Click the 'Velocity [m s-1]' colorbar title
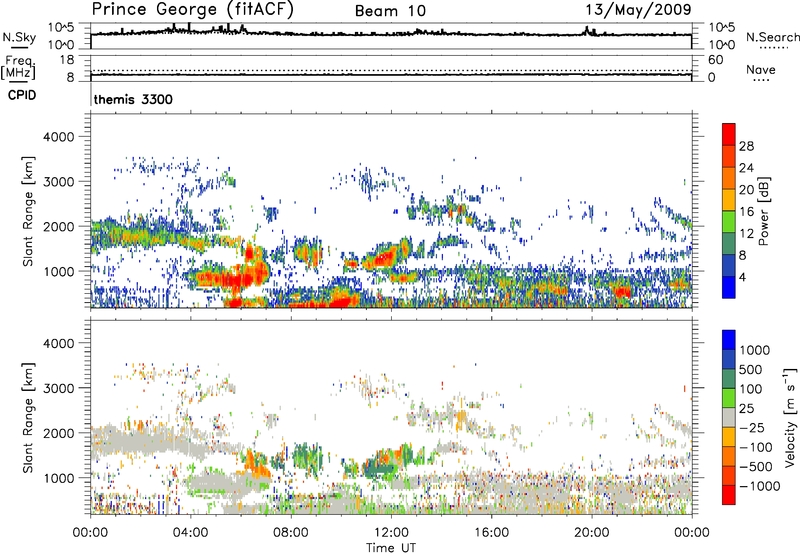Screen dimensions: 800x554 click(x=790, y=417)
